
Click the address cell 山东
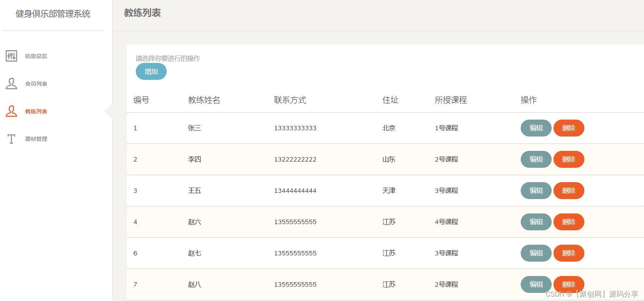(x=389, y=159)
